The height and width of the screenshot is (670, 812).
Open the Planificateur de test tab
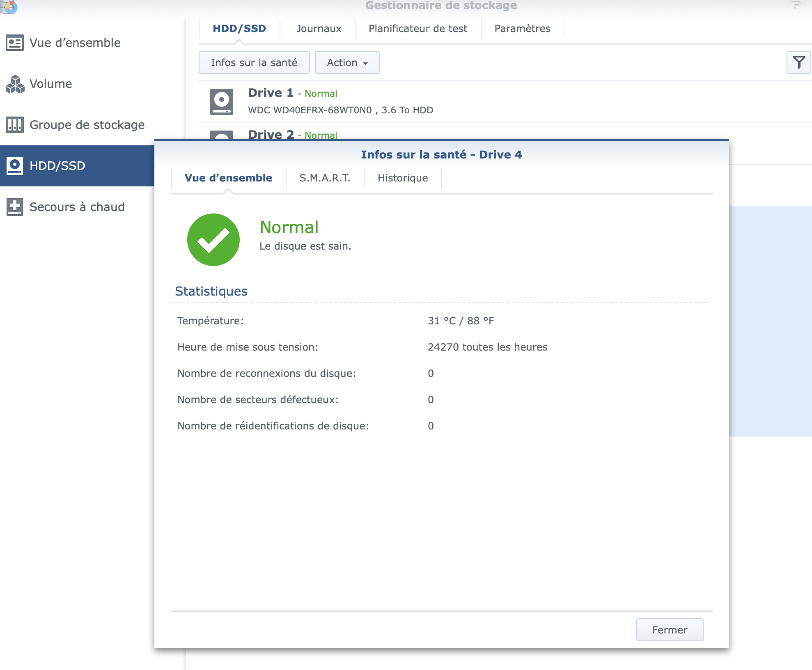(x=417, y=29)
